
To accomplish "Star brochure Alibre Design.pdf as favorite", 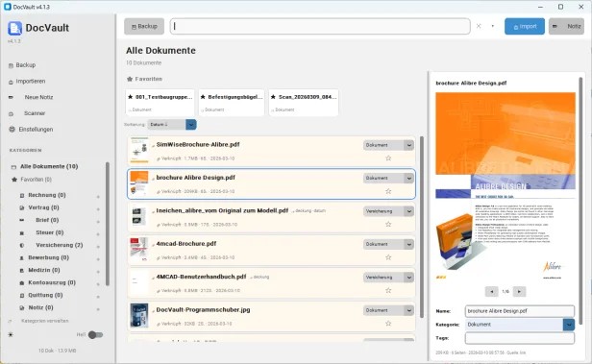I will (x=388, y=192).
